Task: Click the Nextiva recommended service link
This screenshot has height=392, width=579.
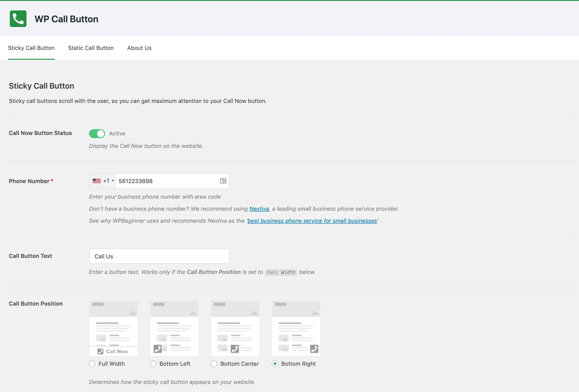Action: [x=259, y=208]
